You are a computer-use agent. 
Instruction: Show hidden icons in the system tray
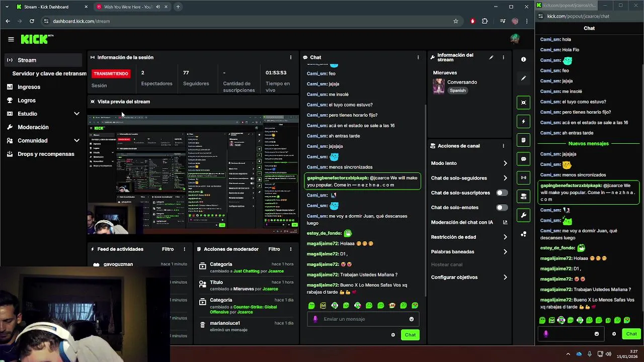click(568, 354)
